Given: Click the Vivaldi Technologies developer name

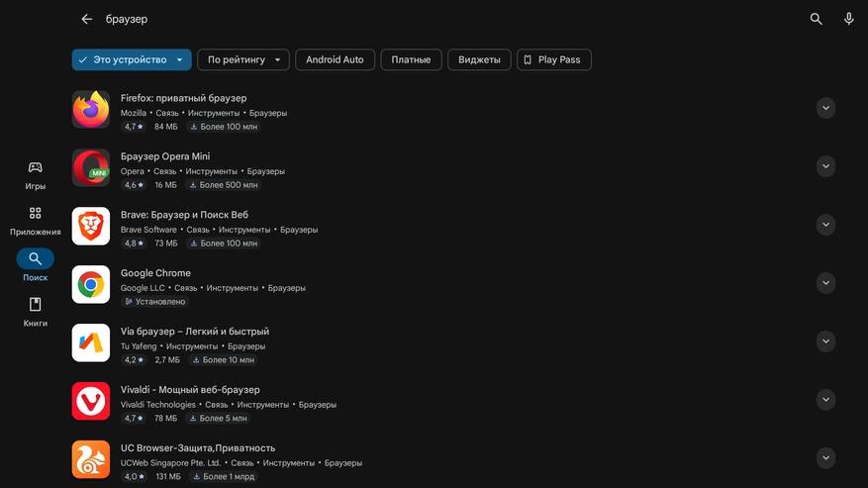Looking at the screenshot, I should tap(157, 405).
